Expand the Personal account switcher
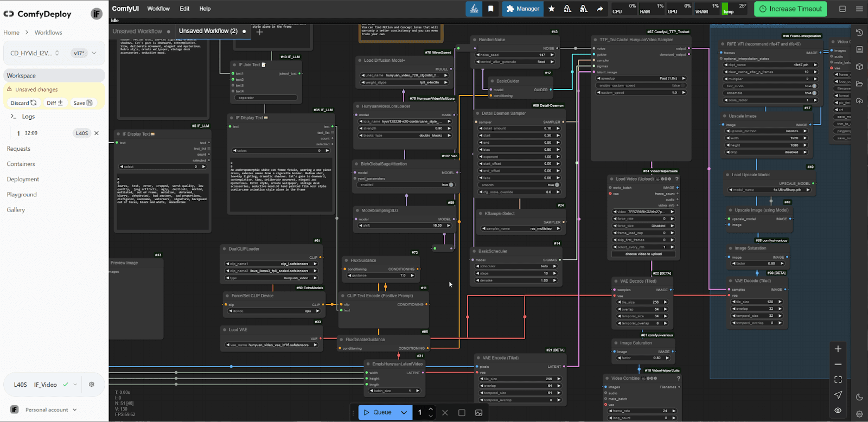Screen dimensions: 868x422 (x=75, y=410)
